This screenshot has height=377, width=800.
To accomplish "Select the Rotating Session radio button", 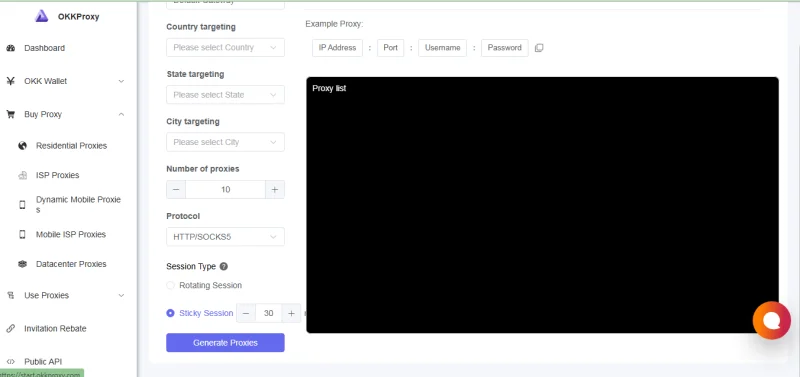I will (x=170, y=285).
